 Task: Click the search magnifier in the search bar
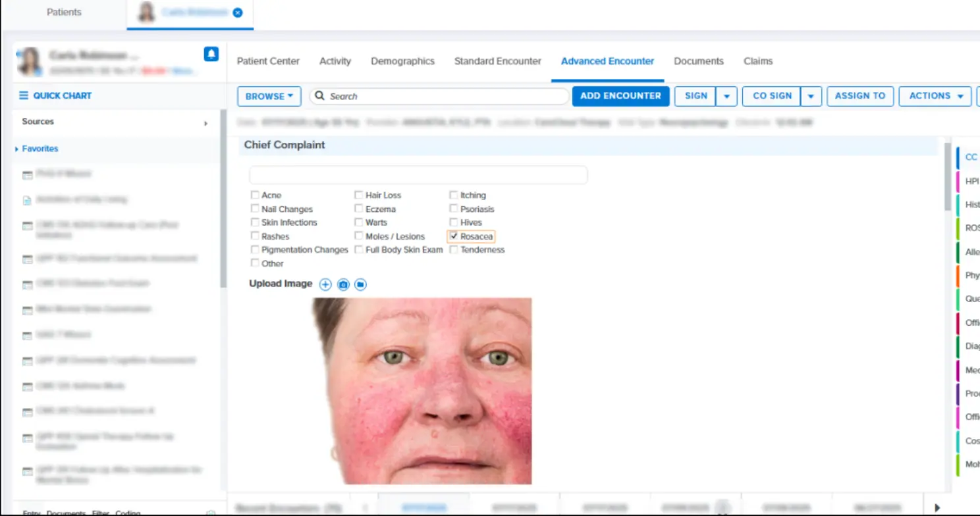tap(319, 95)
